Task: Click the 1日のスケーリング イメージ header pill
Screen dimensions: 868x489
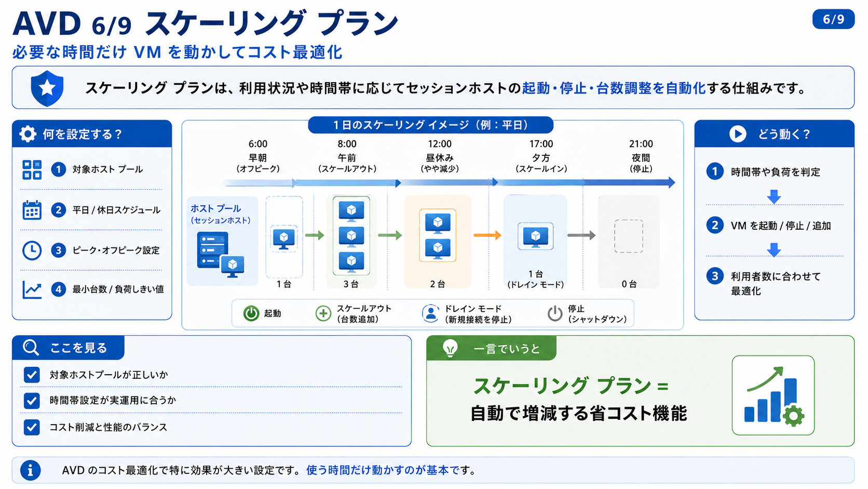Action: click(430, 125)
